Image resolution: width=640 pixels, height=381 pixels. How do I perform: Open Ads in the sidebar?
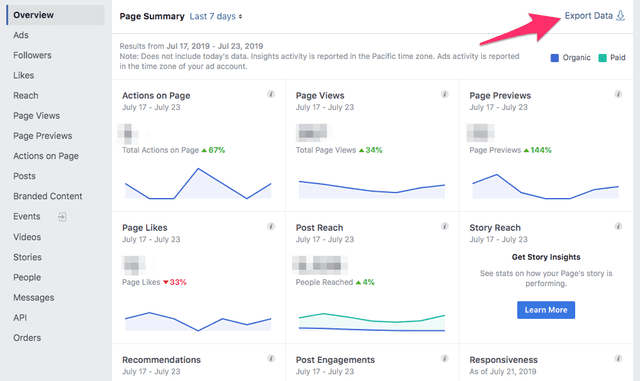point(21,35)
